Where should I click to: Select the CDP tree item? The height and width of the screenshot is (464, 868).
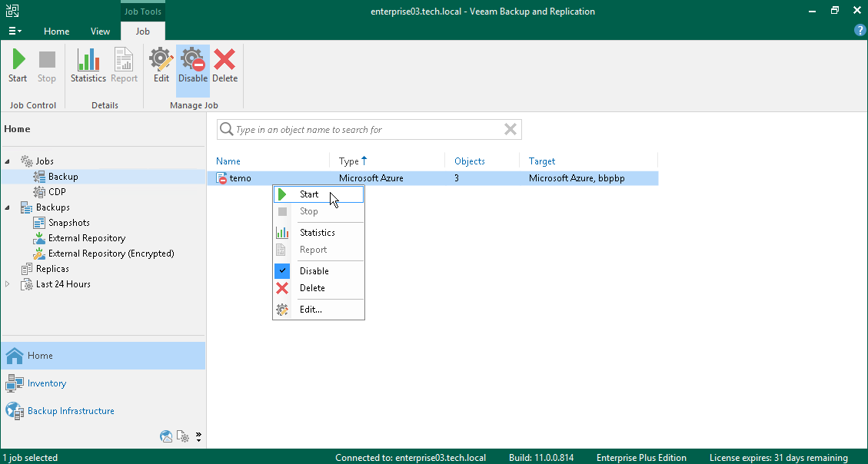pos(57,192)
